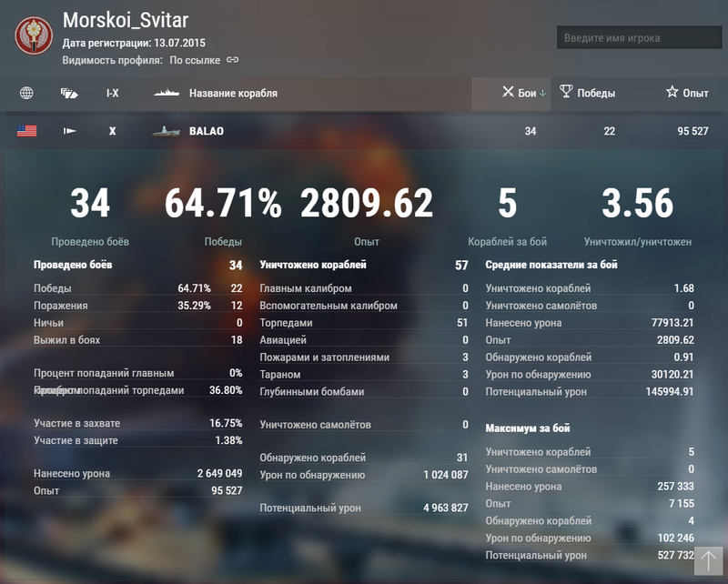The height and width of the screenshot is (584, 728).
Task: Sort ships by Победы column
Action: click(596, 93)
